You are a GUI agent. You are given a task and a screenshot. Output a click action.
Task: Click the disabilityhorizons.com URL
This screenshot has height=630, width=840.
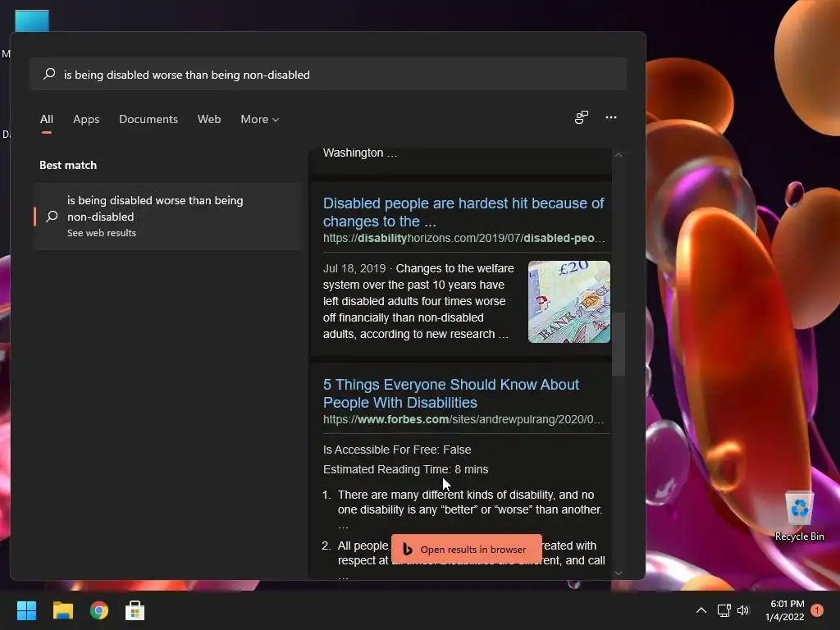pos(464,239)
